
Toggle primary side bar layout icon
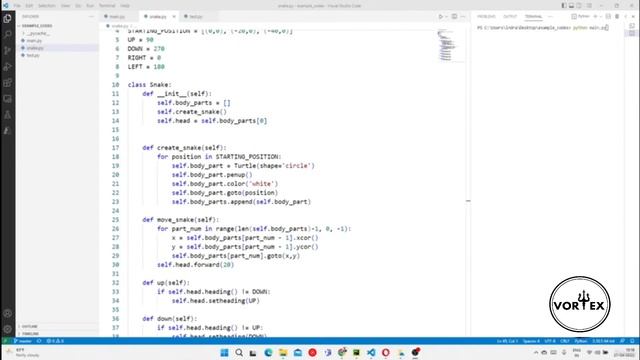pos(564,6)
